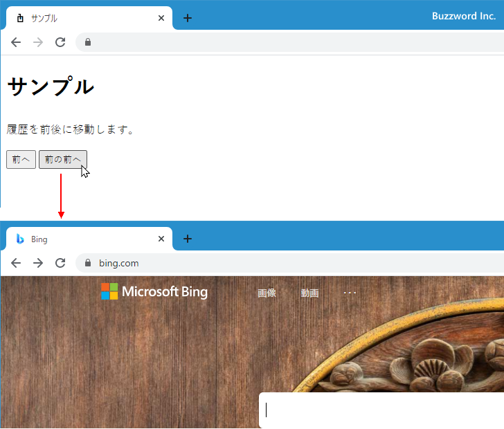Click the Bing search box

[x=381, y=410]
